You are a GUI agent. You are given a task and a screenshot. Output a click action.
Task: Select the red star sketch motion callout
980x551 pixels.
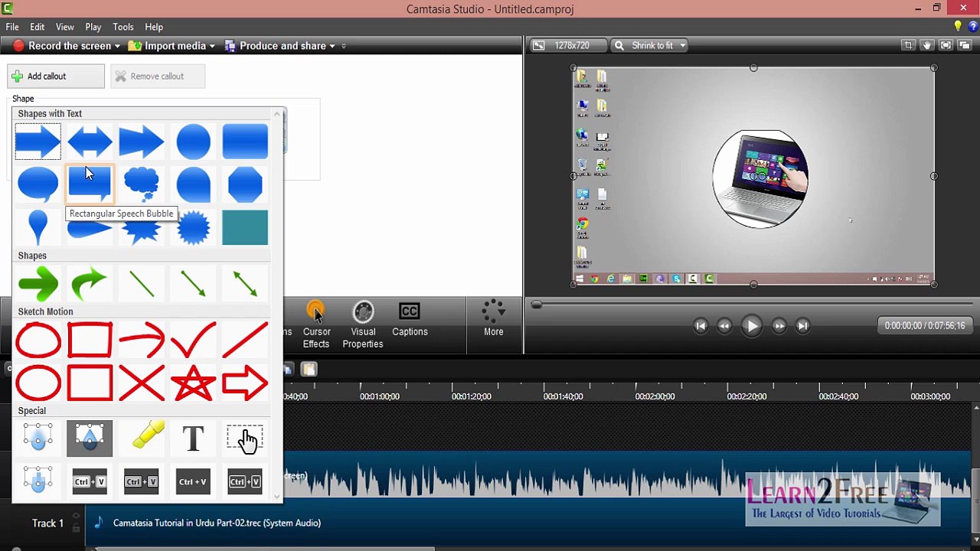click(x=194, y=383)
